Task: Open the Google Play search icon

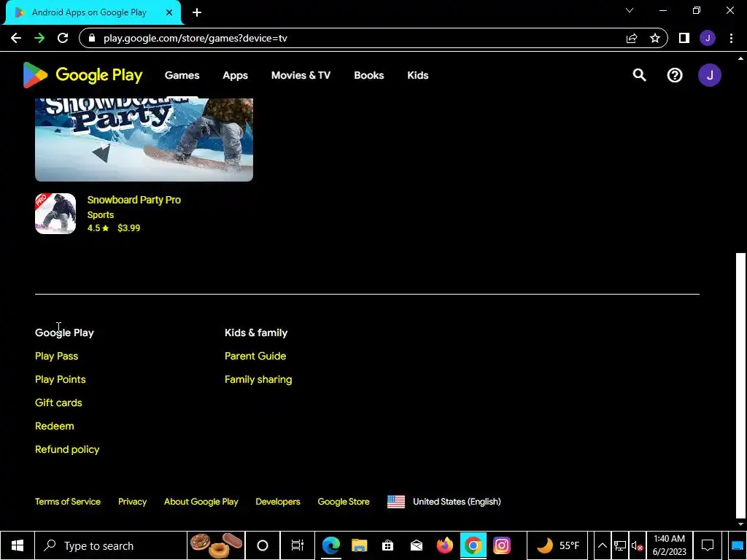Action: click(x=639, y=75)
